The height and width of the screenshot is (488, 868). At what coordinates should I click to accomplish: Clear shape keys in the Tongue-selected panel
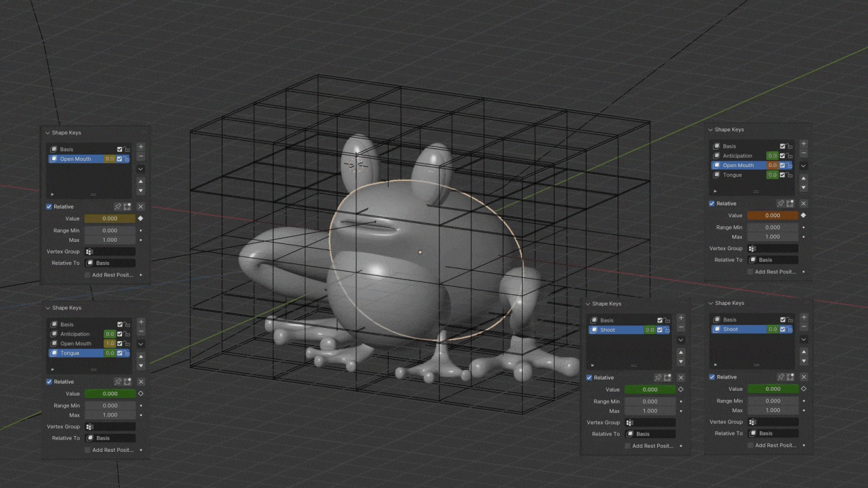click(x=141, y=382)
